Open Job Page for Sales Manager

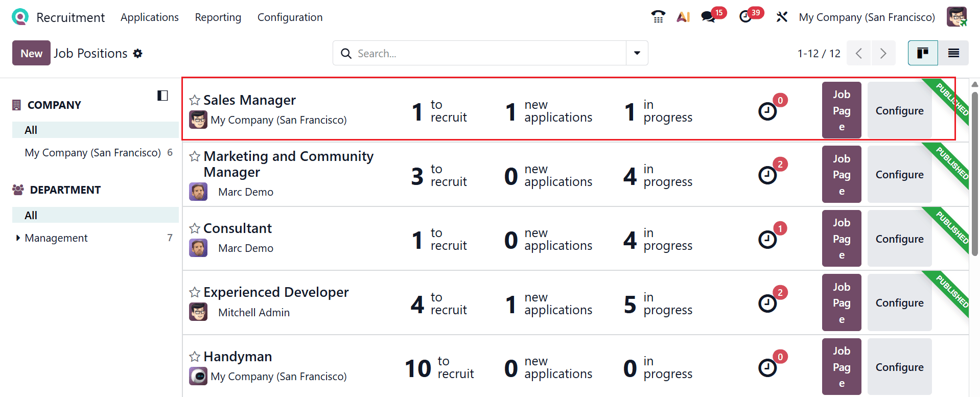(x=842, y=110)
